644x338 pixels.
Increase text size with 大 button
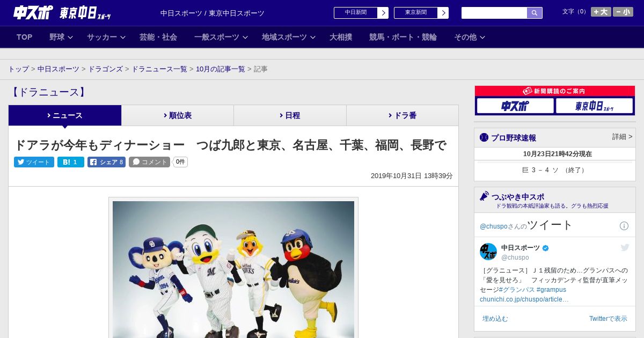601,12
